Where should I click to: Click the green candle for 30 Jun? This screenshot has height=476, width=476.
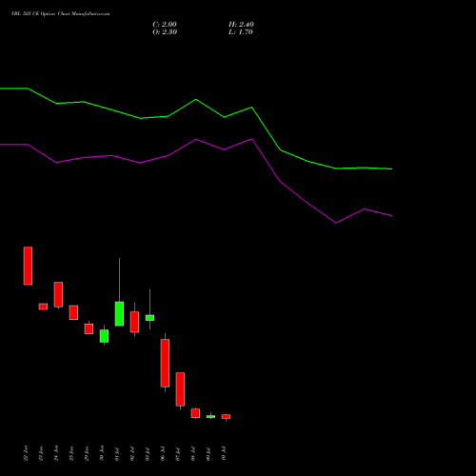pos(104,336)
